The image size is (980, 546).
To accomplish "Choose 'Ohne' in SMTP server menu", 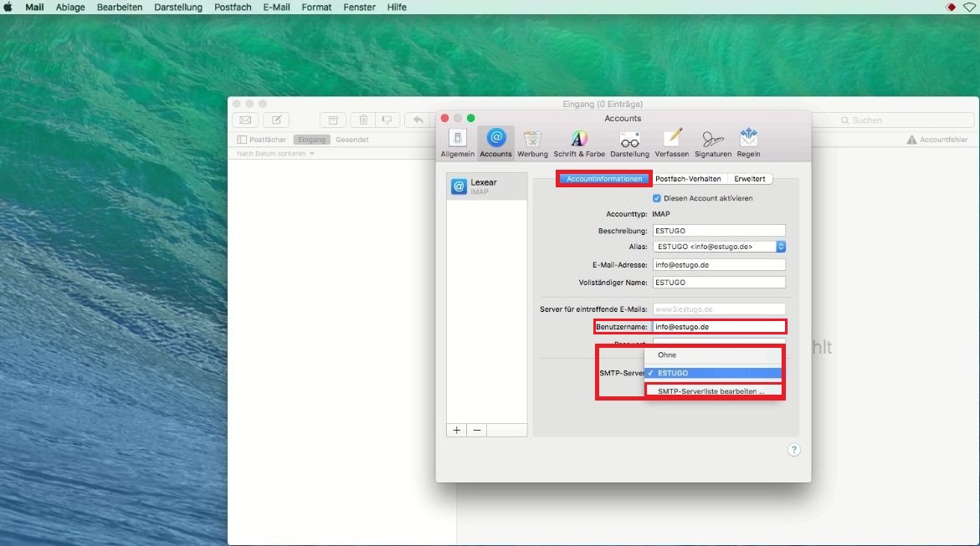I will click(x=667, y=355).
